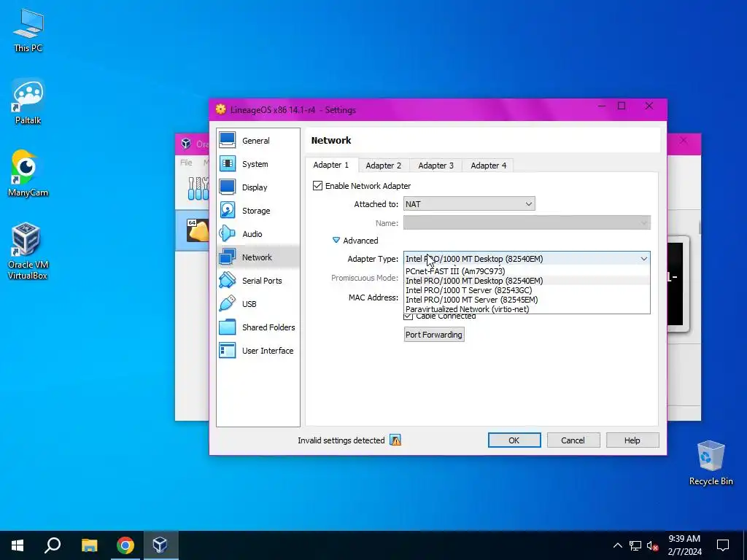Toggle the Cable Connected checkbox
747x560 pixels.
(x=409, y=316)
